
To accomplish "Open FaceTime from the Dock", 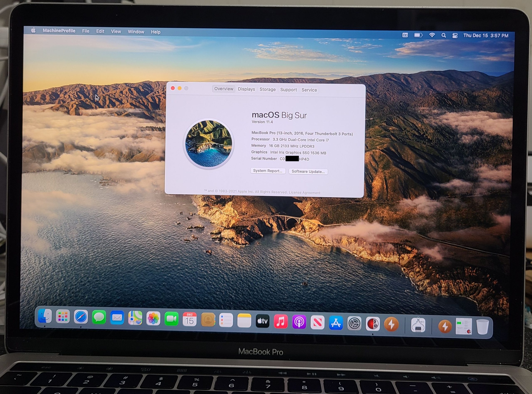I will [x=171, y=319].
